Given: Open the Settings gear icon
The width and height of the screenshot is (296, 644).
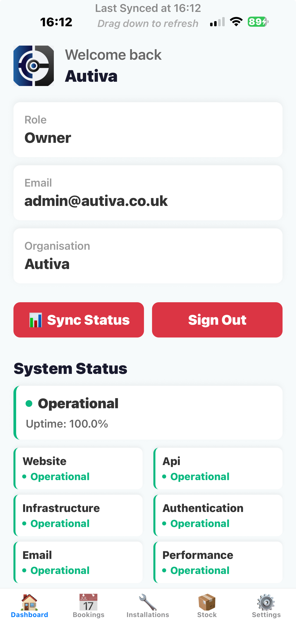Looking at the screenshot, I should pyautogui.click(x=266, y=602).
